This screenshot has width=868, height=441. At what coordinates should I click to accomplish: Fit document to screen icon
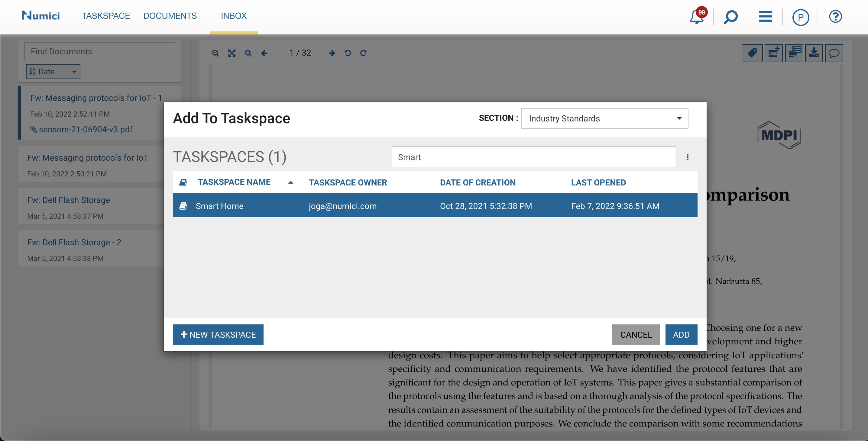(232, 53)
